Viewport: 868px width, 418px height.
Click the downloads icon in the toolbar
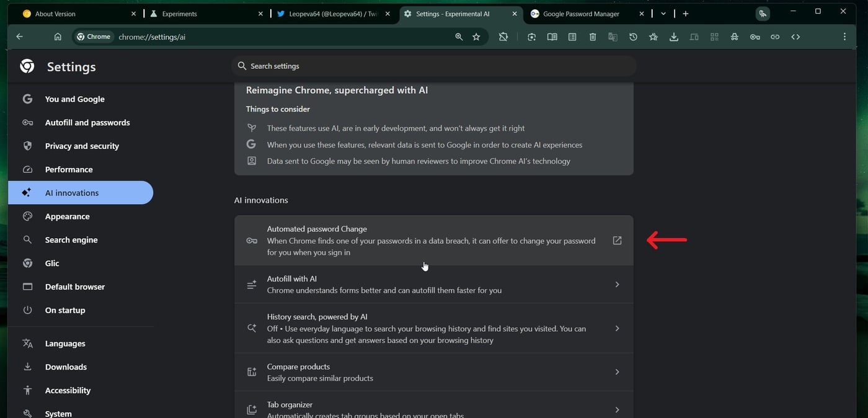(673, 37)
